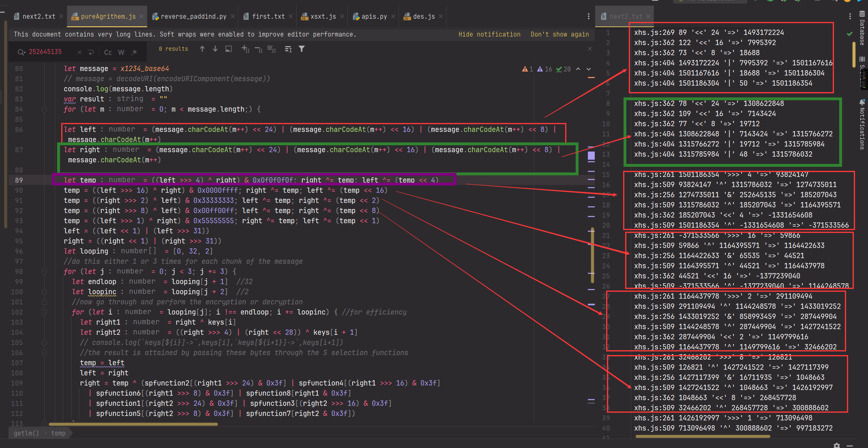Open the Notifications side panel
This screenshot has width=868, height=448.
pos(862,125)
